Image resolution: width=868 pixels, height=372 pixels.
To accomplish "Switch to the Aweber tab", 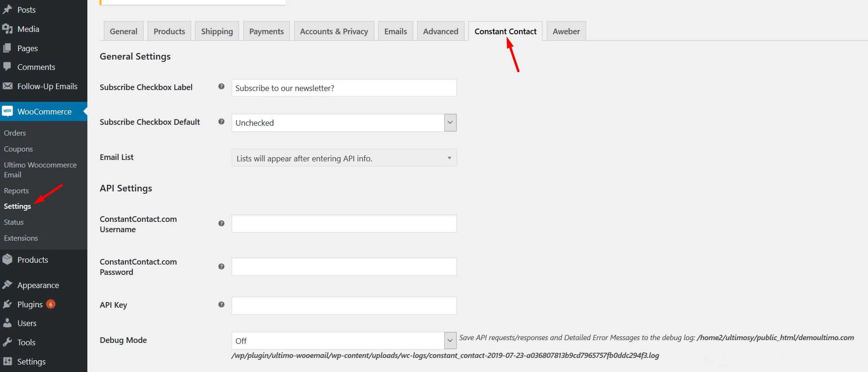I will pos(566,31).
